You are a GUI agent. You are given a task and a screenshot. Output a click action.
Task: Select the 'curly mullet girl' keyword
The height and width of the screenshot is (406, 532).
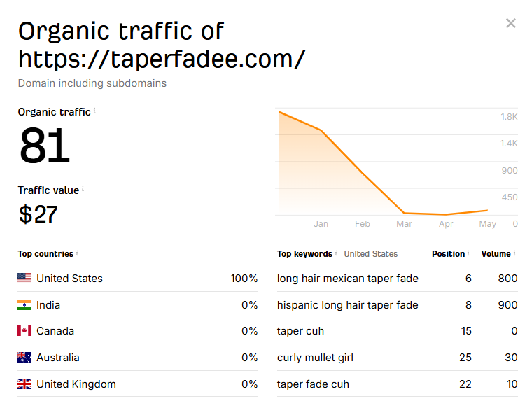[315, 358]
